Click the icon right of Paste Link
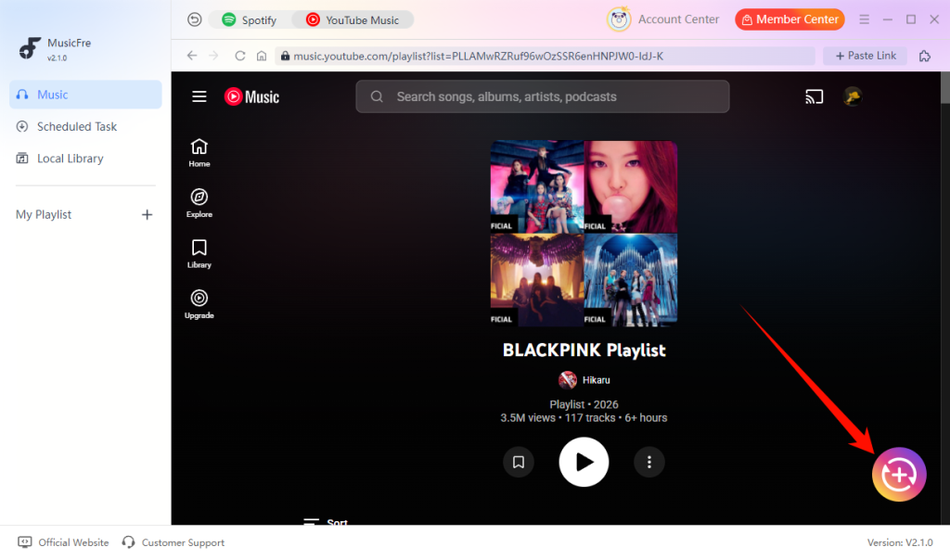The image size is (950, 560). tap(925, 56)
